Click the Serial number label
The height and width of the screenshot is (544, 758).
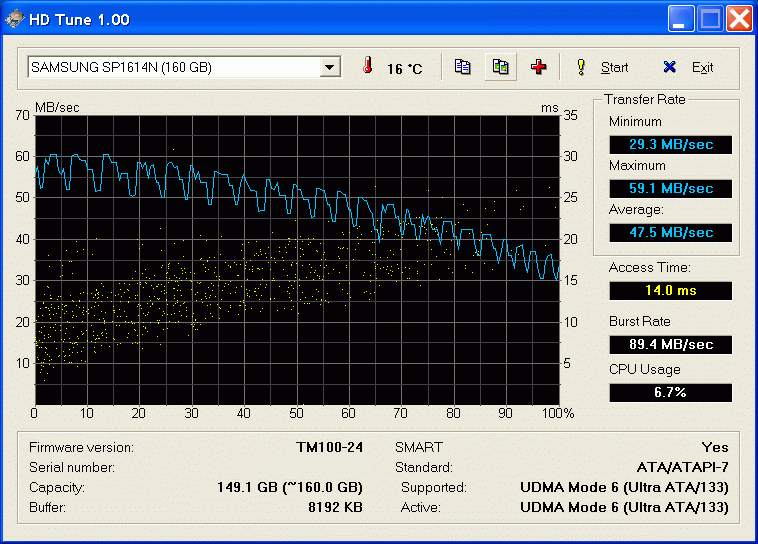(72, 467)
